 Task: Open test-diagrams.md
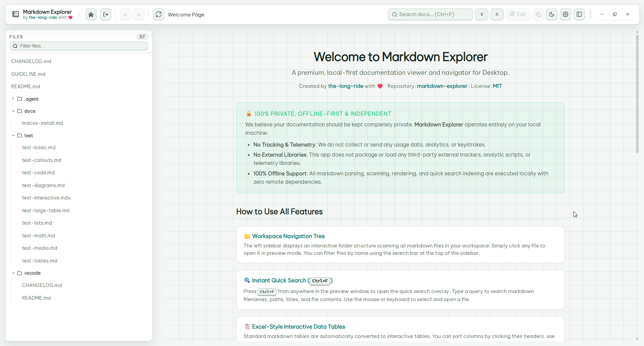[x=43, y=185]
